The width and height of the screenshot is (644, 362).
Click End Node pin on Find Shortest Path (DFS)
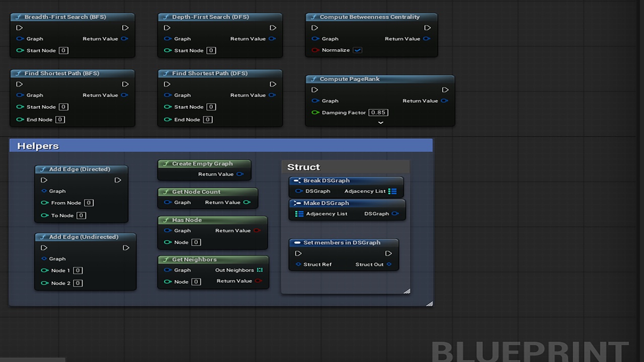pos(168,120)
